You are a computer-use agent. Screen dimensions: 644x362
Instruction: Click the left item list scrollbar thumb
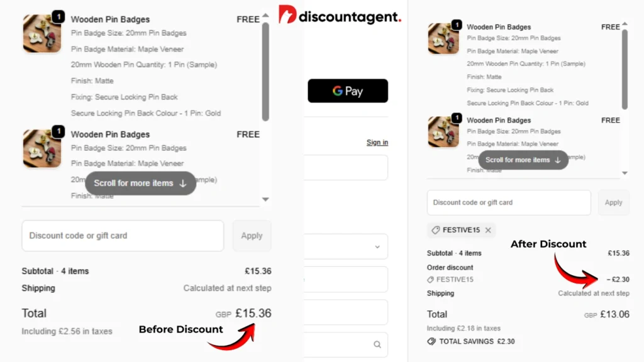pyautogui.click(x=266, y=72)
